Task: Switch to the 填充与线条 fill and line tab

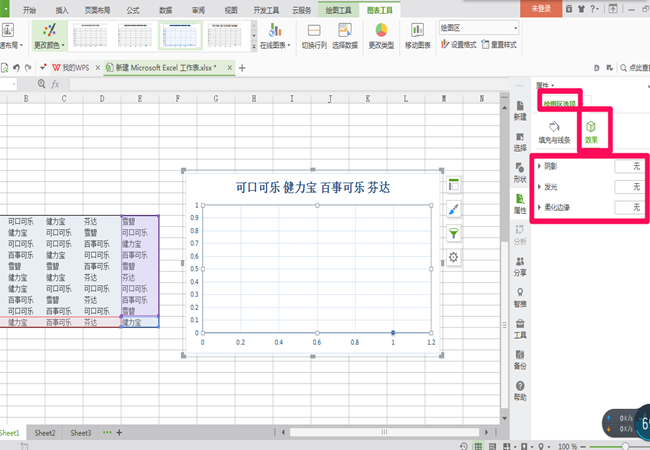Action: tap(554, 132)
